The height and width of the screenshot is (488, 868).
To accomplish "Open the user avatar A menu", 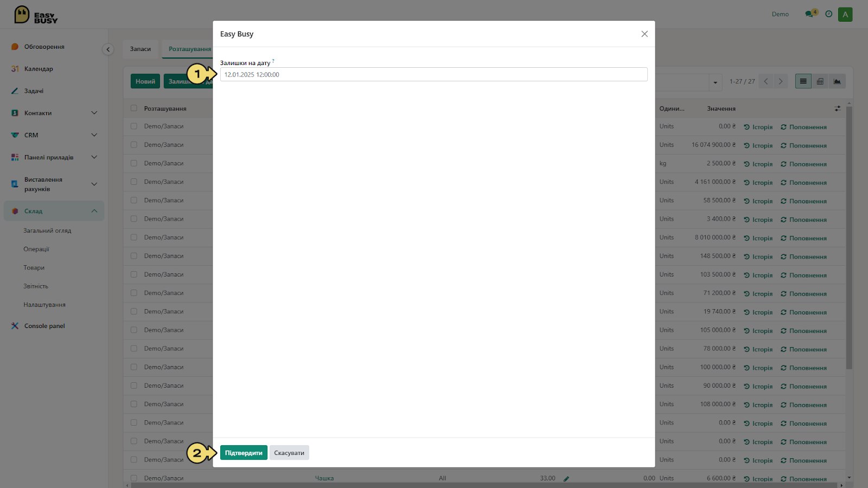I will tap(845, 15).
